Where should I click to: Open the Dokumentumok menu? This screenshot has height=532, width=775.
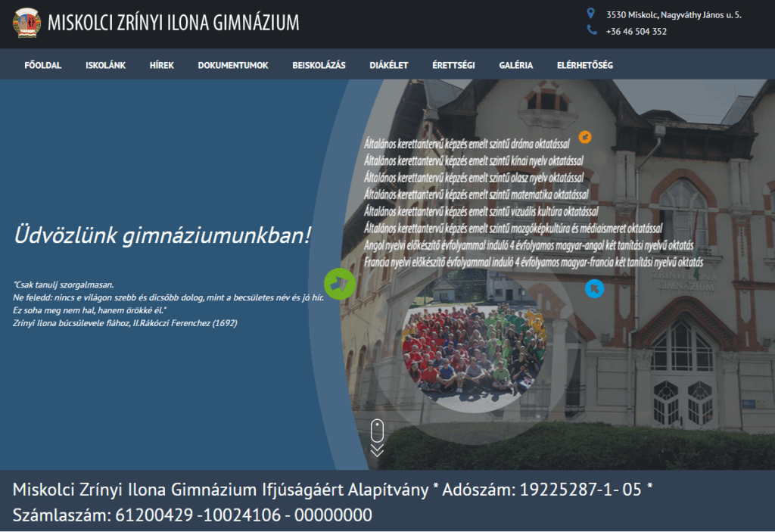click(x=233, y=65)
